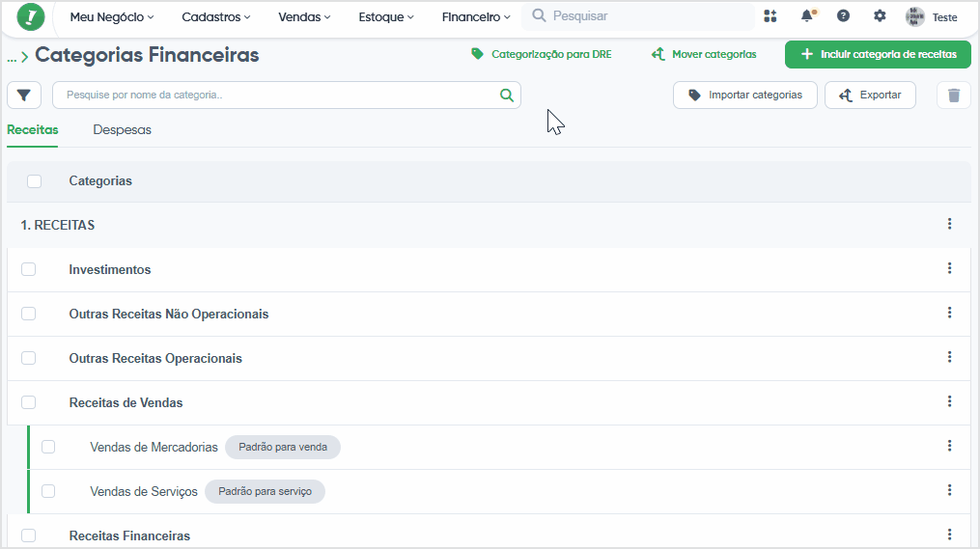Image resolution: width=980 pixels, height=549 pixels.
Task: Select the Investimentos category name
Action: 110,270
